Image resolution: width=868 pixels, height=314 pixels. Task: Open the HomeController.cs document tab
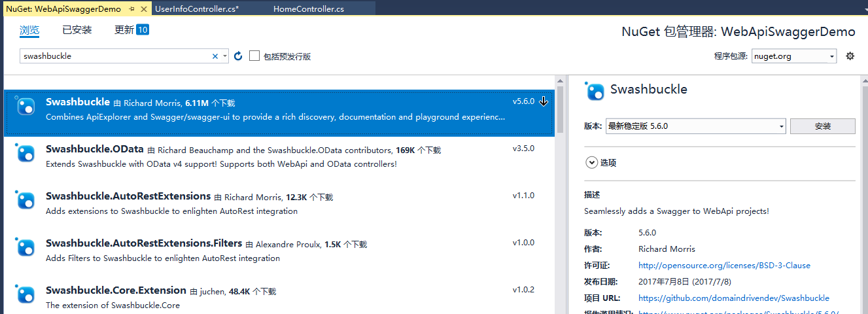click(309, 9)
